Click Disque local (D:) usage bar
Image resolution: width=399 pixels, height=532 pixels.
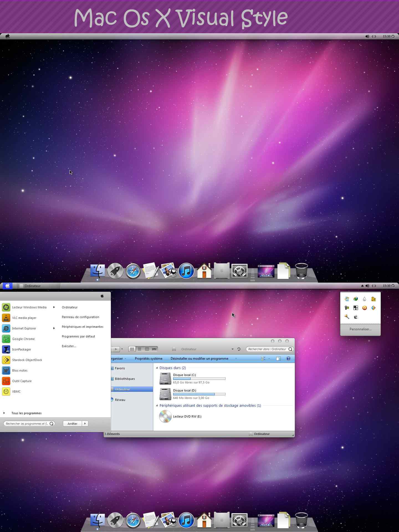point(199,394)
